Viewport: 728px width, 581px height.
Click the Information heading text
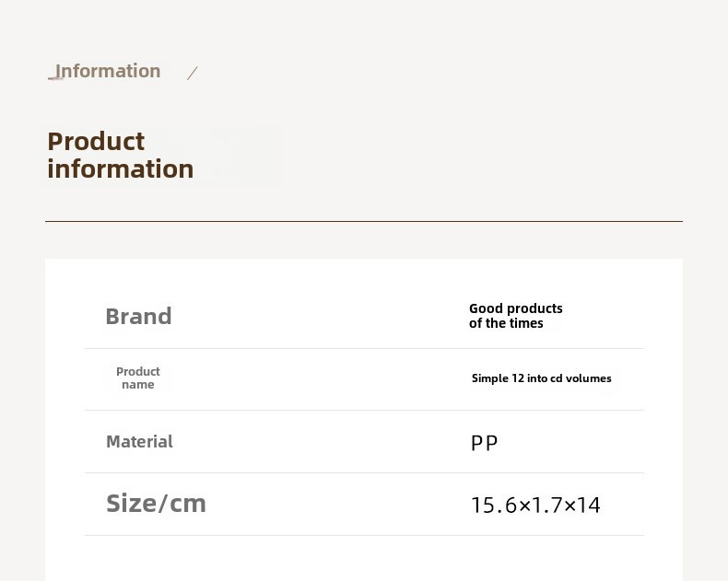[x=108, y=72]
